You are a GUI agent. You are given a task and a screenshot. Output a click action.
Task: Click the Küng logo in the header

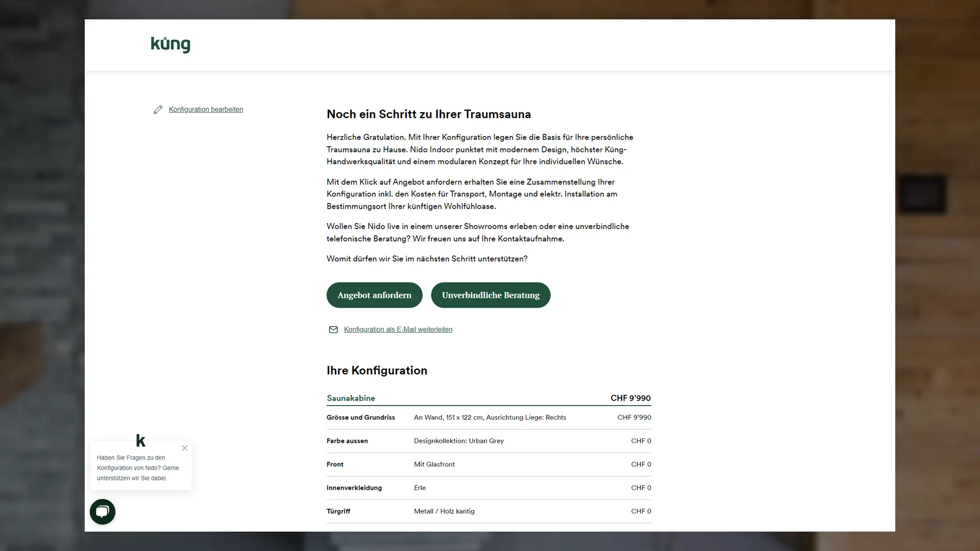170,44
